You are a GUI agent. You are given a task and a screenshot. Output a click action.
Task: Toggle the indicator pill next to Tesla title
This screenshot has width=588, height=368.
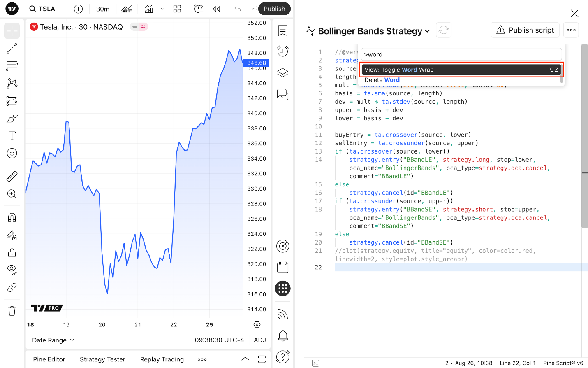139,27
